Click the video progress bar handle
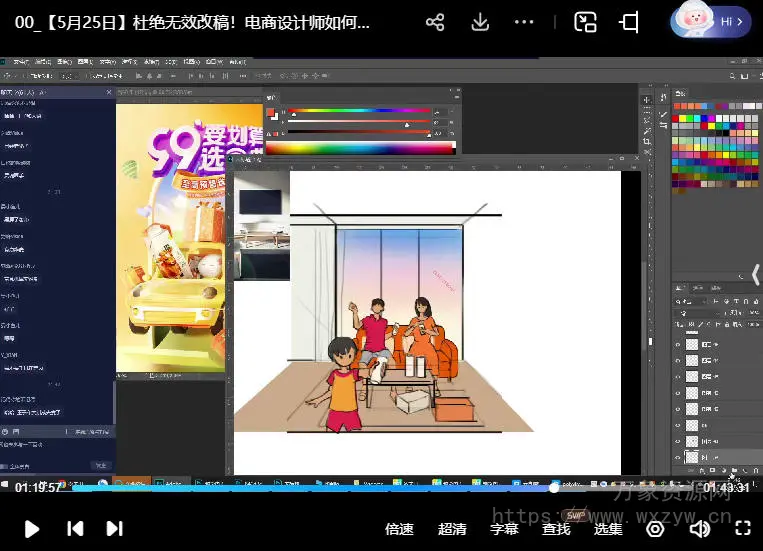Screen dimensions: 763x551 click(x=554, y=488)
